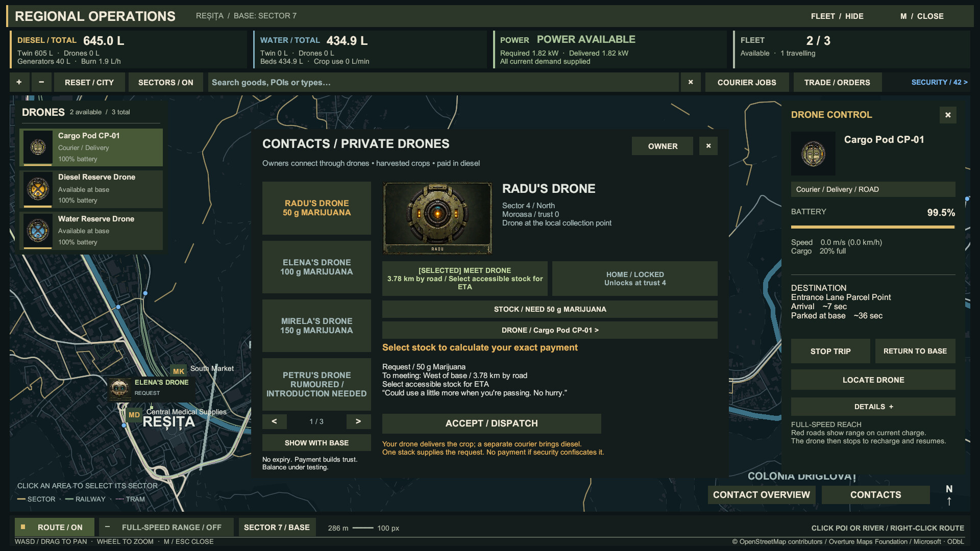Select Elena's Drone contact
980x551 pixels.
pos(316,267)
